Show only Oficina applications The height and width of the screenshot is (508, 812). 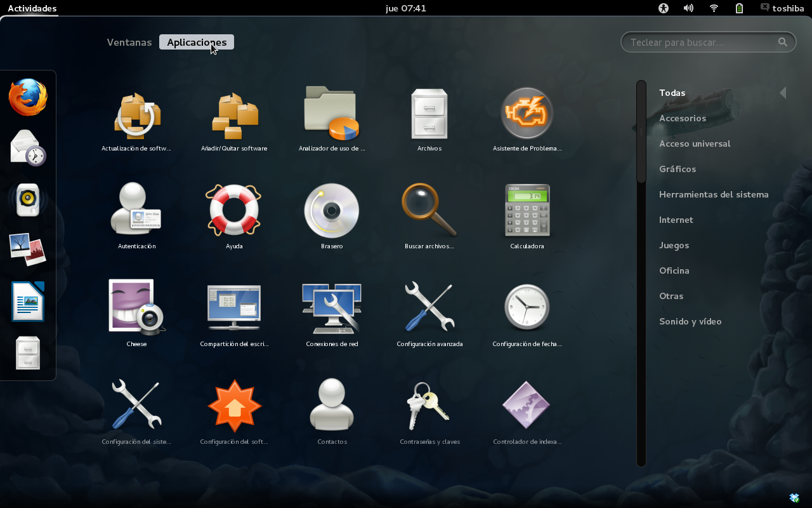[x=674, y=271]
